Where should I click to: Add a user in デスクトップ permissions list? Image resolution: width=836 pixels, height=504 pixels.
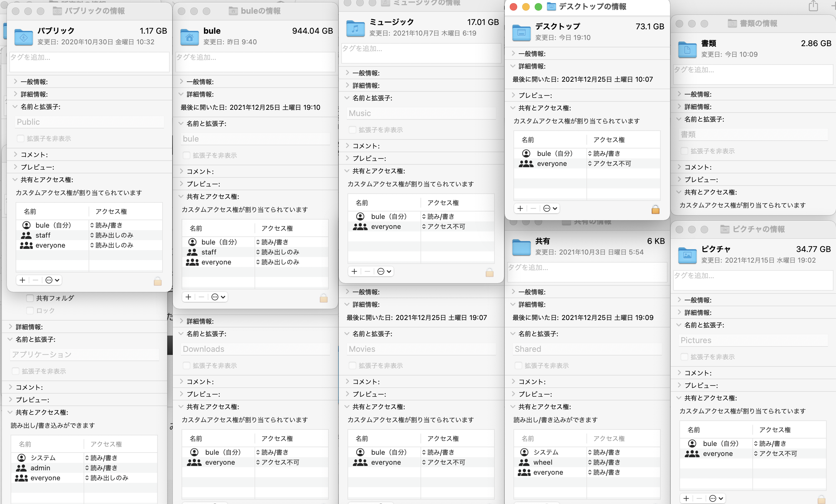click(520, 208)
